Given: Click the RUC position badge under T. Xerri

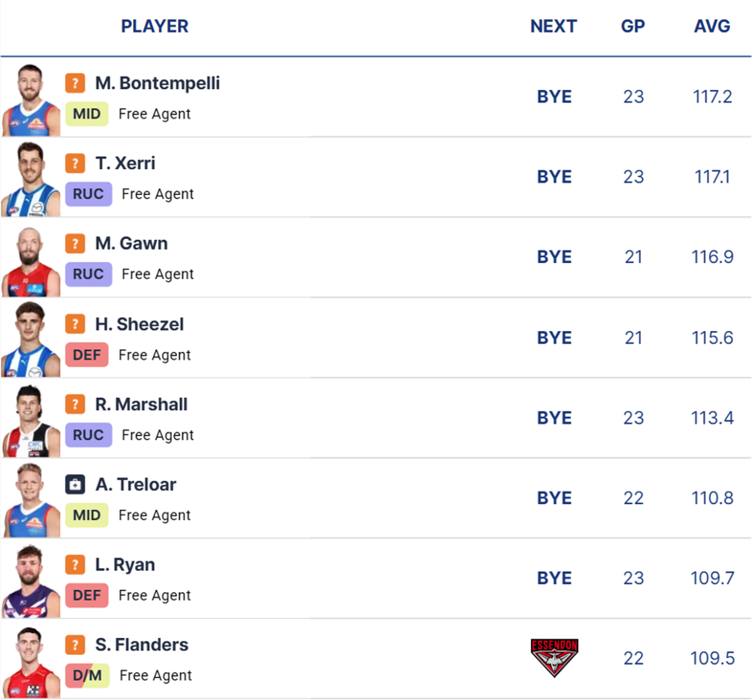Looking at the screenshot, I should click(88, 194).
